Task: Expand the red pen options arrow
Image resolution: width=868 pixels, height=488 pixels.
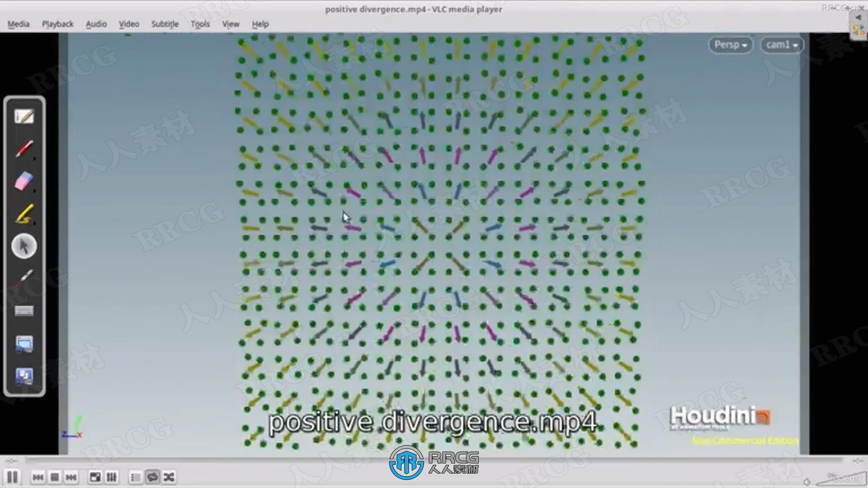Action: (34, 159)
